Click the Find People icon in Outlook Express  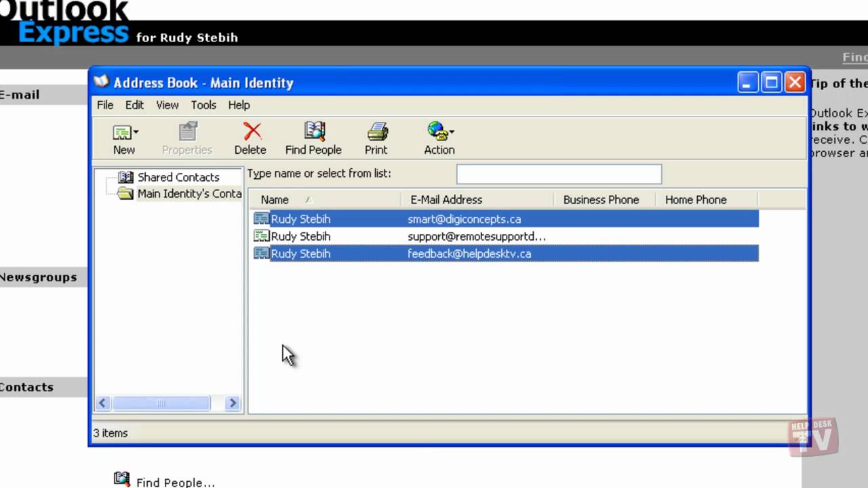point(122,479)
